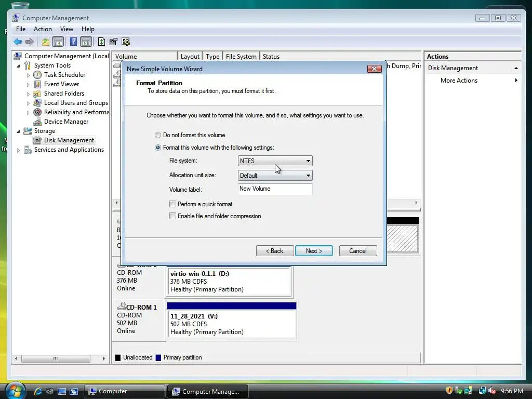Select the Device Manager icon in tree
Viewport: 532px width, 399px height.
[x=37, y=122]
